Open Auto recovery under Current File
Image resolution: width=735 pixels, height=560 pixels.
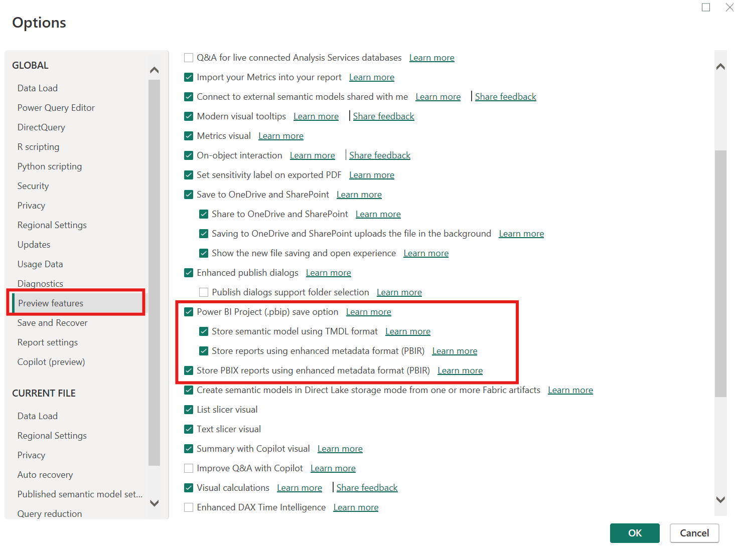[45, 475]
